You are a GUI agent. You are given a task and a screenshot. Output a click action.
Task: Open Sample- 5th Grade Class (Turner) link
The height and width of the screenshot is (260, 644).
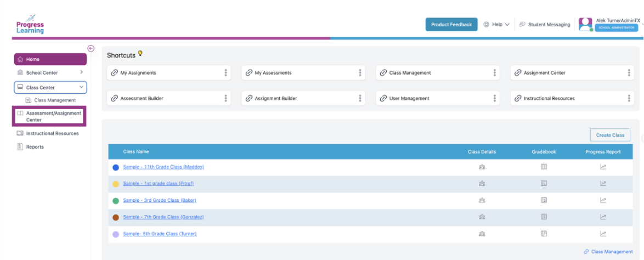tap(160, 234)
